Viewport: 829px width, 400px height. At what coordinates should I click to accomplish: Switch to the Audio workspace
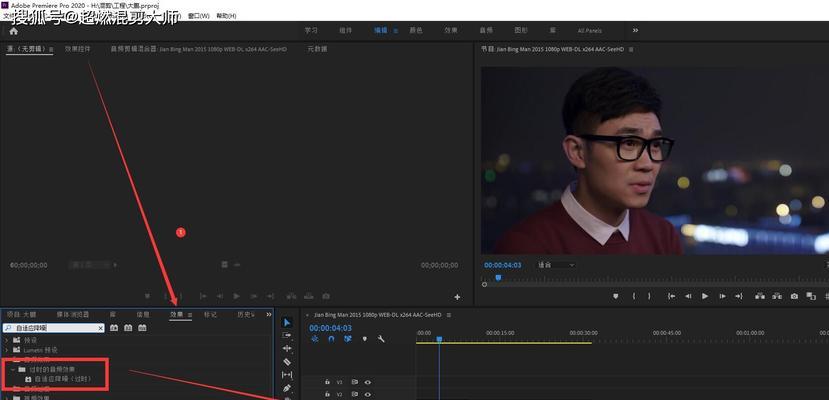click(486, 30)
